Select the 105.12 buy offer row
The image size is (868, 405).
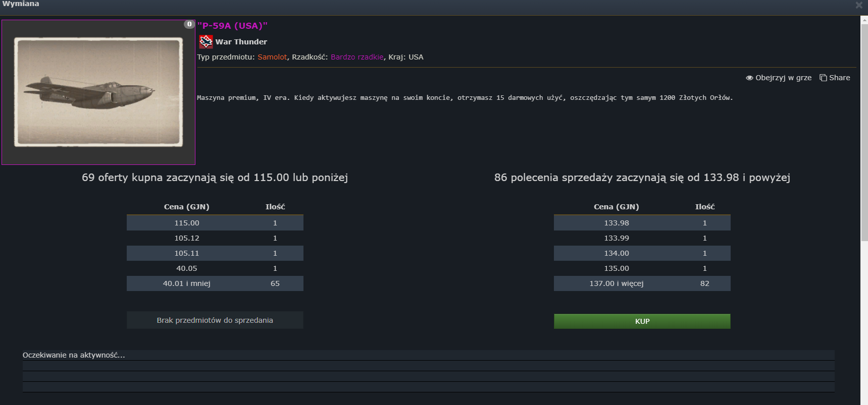click(x=215, y=238)
